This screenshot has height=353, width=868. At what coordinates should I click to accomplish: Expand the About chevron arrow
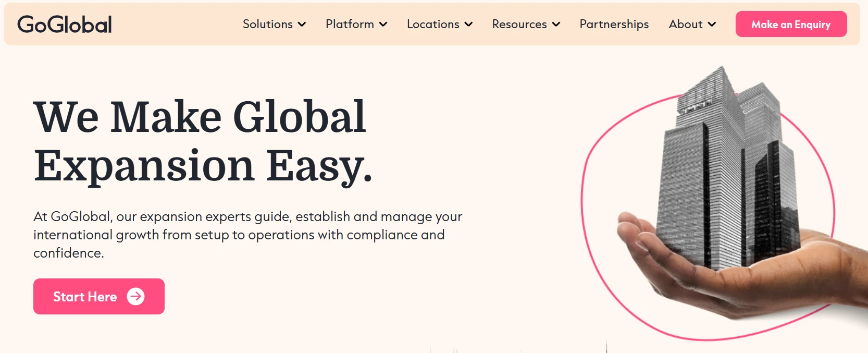click(x=712, y=25)
